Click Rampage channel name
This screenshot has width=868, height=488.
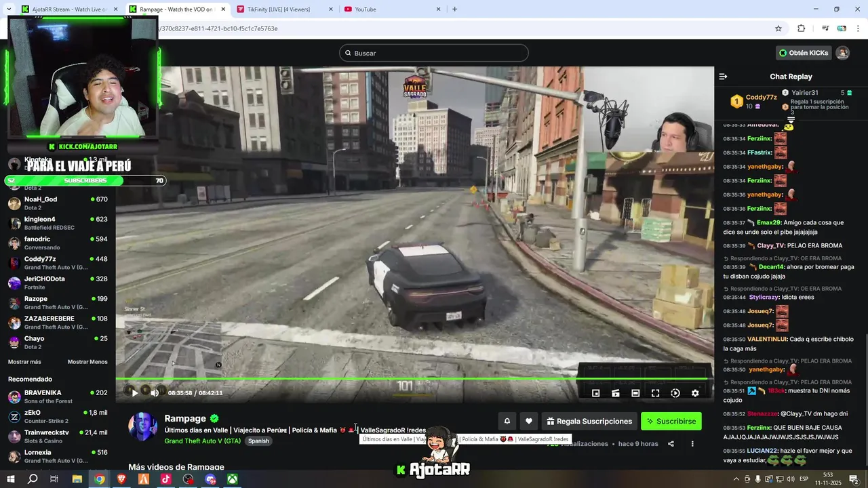click(x=185, y=418)
